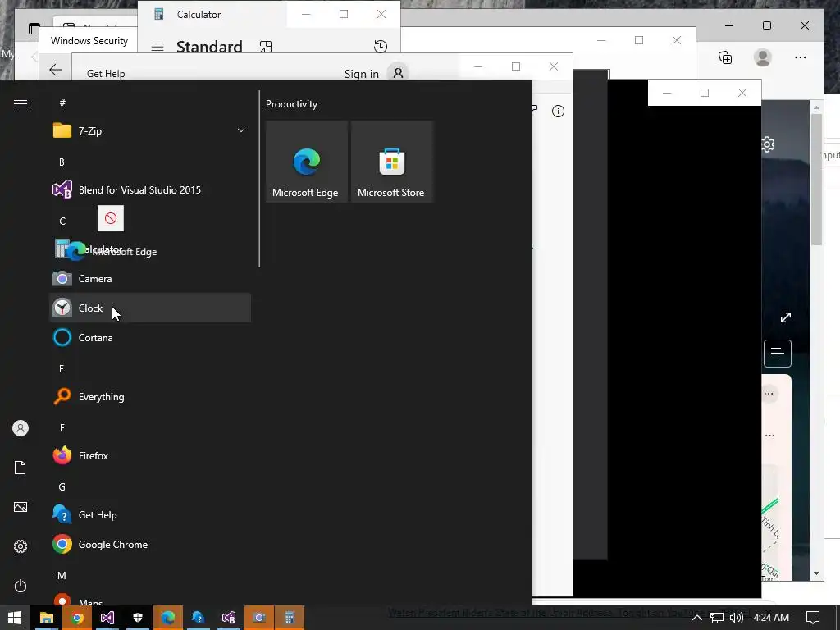
Task: Click the expand arrows icon in Edge page
Action: 786,317
